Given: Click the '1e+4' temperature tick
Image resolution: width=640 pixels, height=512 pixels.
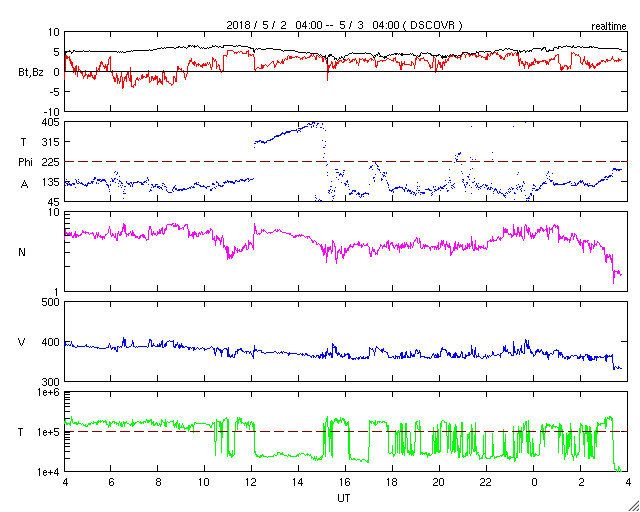Looking at the screenshot, I should point(50,472).
